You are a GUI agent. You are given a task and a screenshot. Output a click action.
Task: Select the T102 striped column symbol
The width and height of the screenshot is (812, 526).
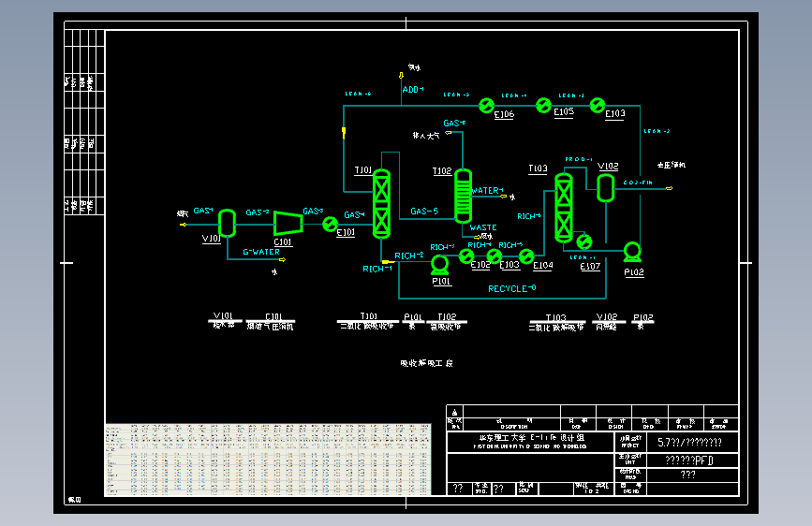(463, 197)
